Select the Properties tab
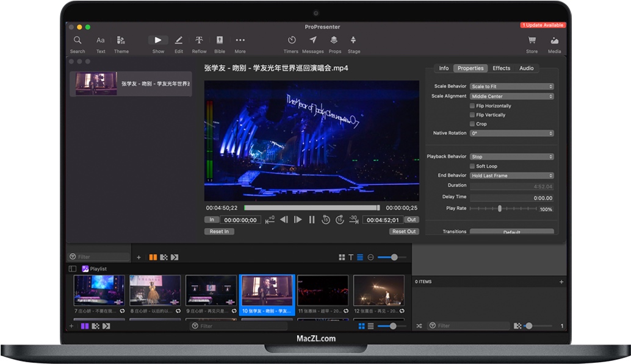The image size is (631, 364). pyautogui.click(x=471, y=68)
